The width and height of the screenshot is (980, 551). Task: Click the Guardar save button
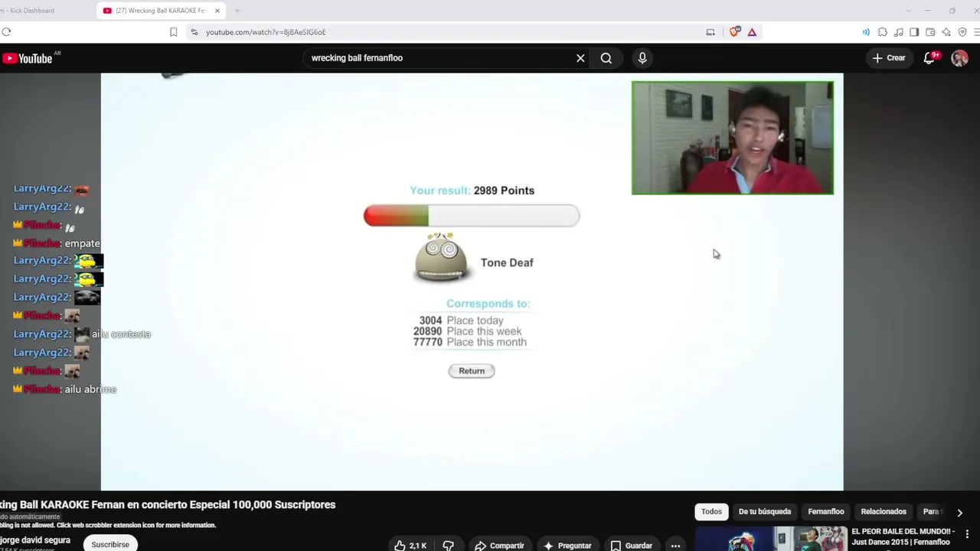[x=632, y=545]
